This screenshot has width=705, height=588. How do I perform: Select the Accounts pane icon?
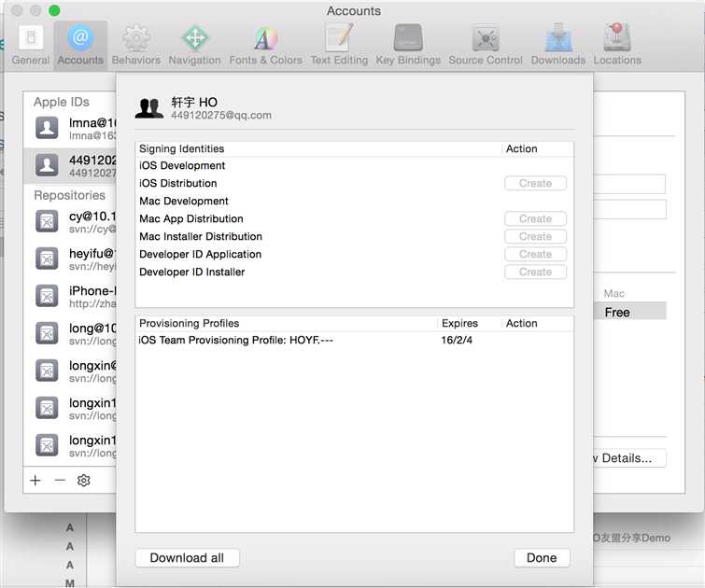tap(80, 37)
